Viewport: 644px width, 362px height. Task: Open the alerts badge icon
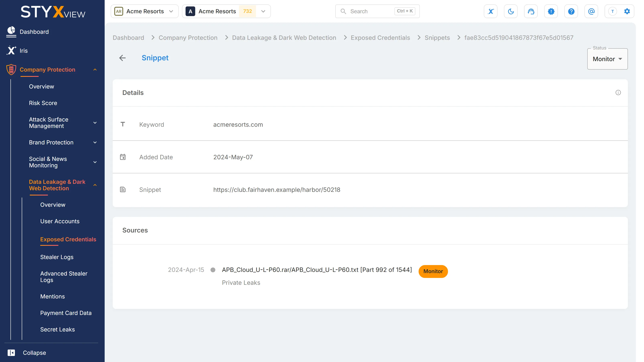(551, 11)
